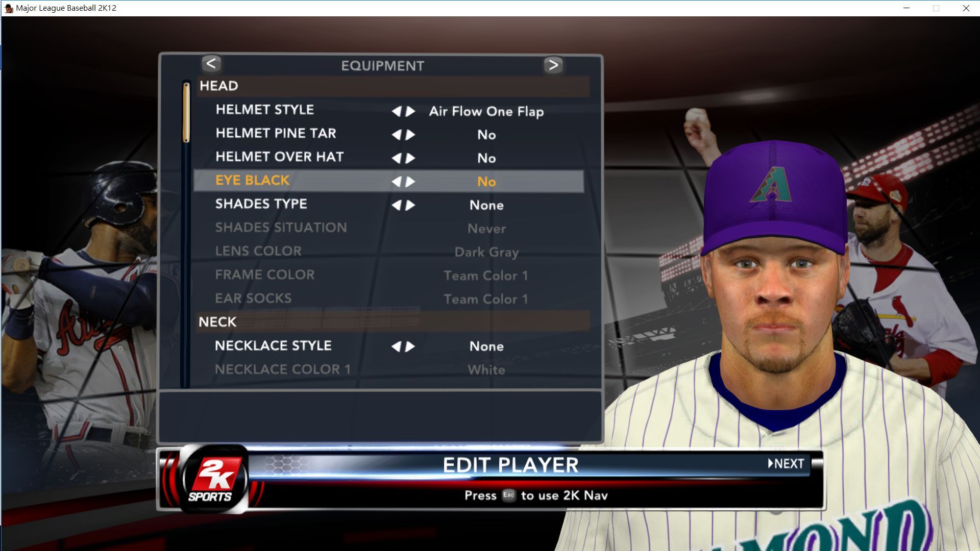Screen dimensions: 980x551
Task: Click the NEXT button
Action: point(787,464)
